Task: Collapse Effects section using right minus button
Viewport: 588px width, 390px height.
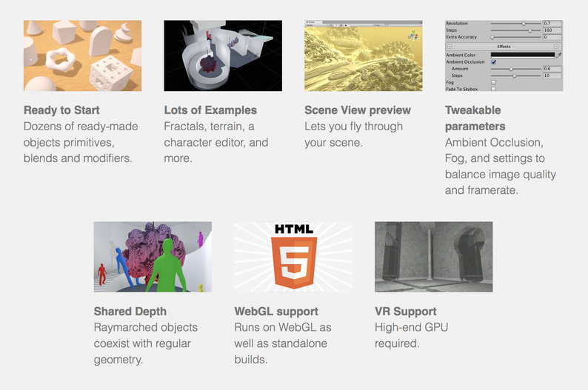Action: tap(556, 47)
